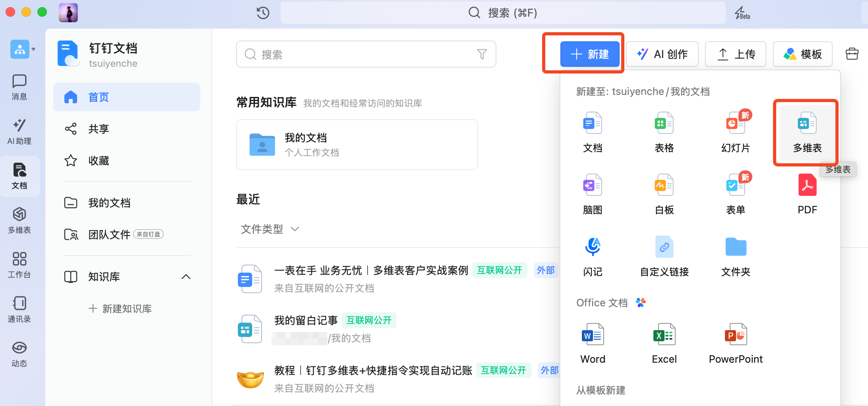868x406 pixels.
Task: Open 一表在手 业务无忧 document
Action: click(x=371, y=271)
